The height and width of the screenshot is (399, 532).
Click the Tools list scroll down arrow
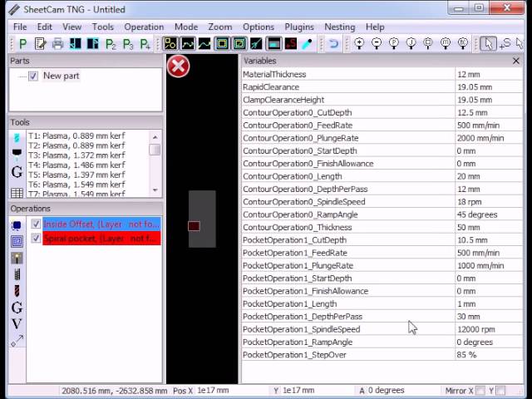(155, 190)
